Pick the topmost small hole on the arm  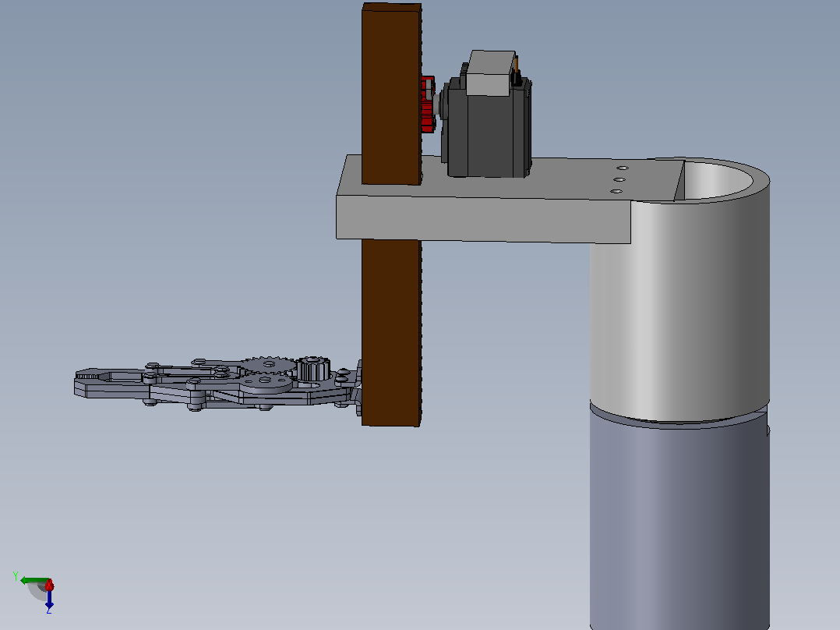(623, 168)
